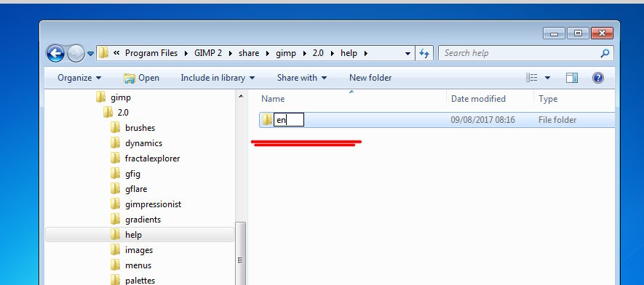Click the en folder icon in file list

click(267, 120)
